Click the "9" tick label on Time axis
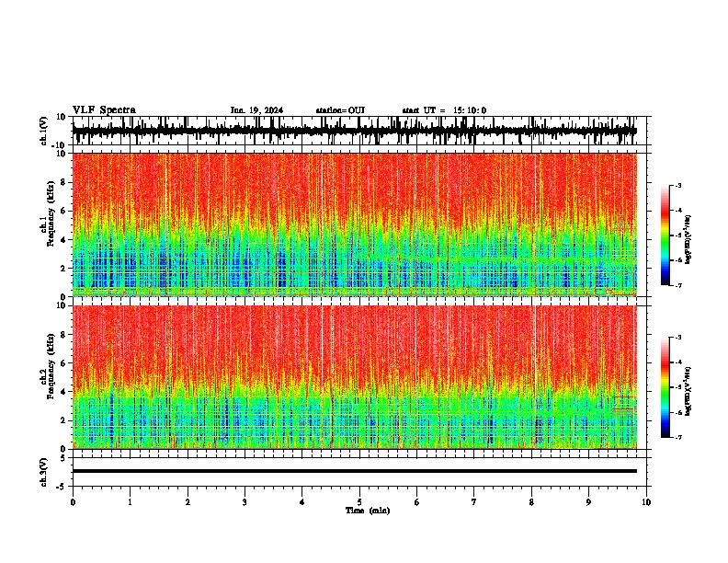 click(588, 502)
